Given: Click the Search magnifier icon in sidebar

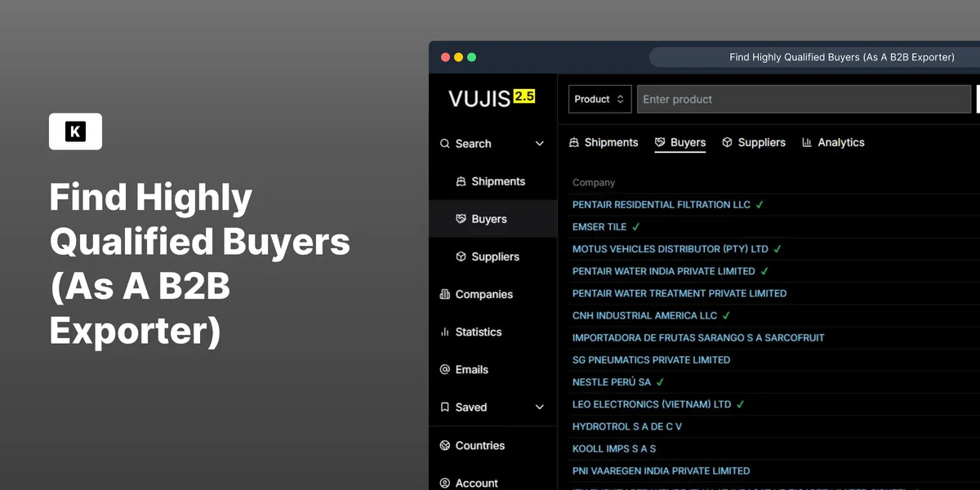Looking at the screenshot, I should (x=445, y=144).
